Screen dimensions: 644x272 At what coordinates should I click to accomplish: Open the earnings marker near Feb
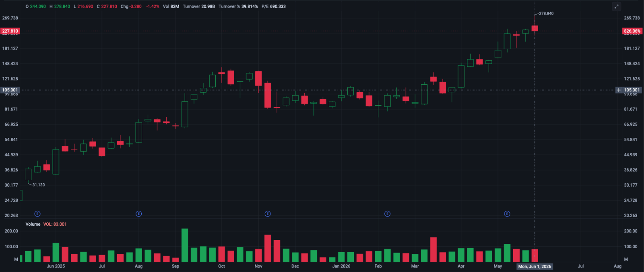pyautogui.click(x=387, y=214)
